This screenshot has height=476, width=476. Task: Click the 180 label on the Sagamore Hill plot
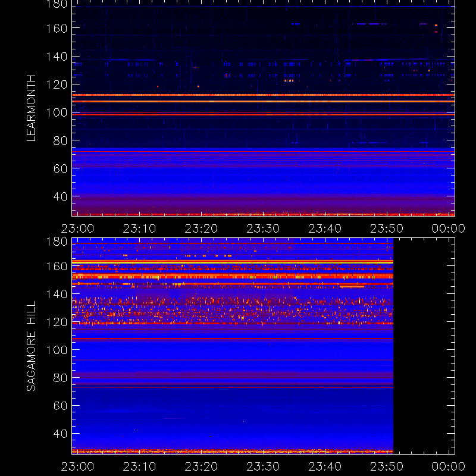tap(57, 242)
